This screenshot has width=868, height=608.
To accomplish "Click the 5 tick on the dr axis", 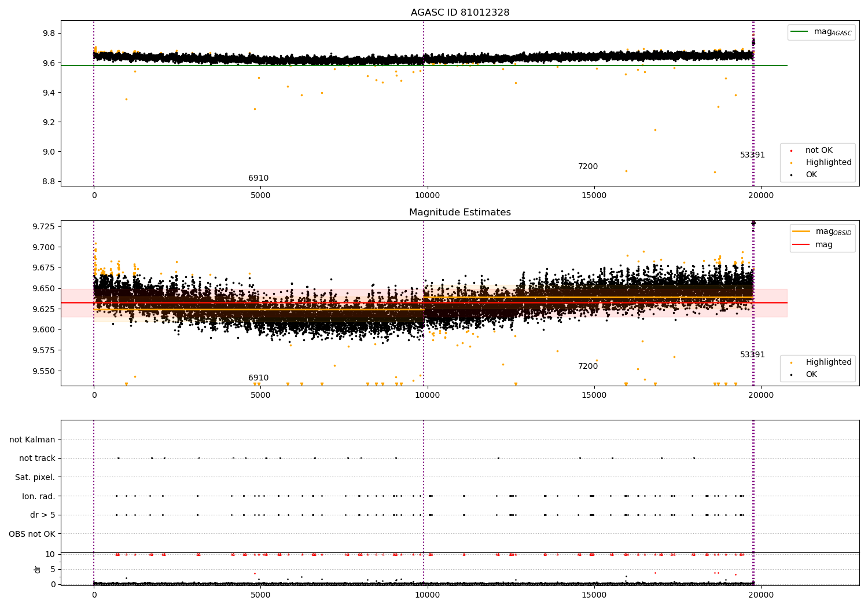I will point(53,569).
